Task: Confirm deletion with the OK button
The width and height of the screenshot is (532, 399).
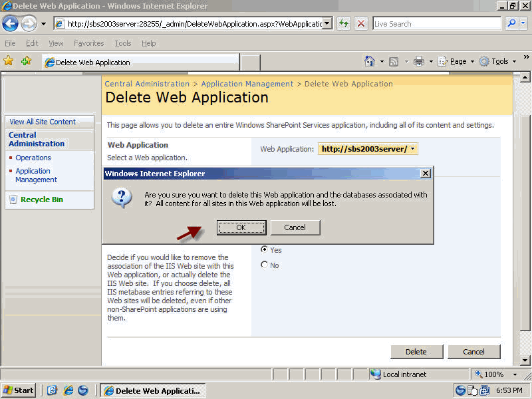Action: pos(241,227)
